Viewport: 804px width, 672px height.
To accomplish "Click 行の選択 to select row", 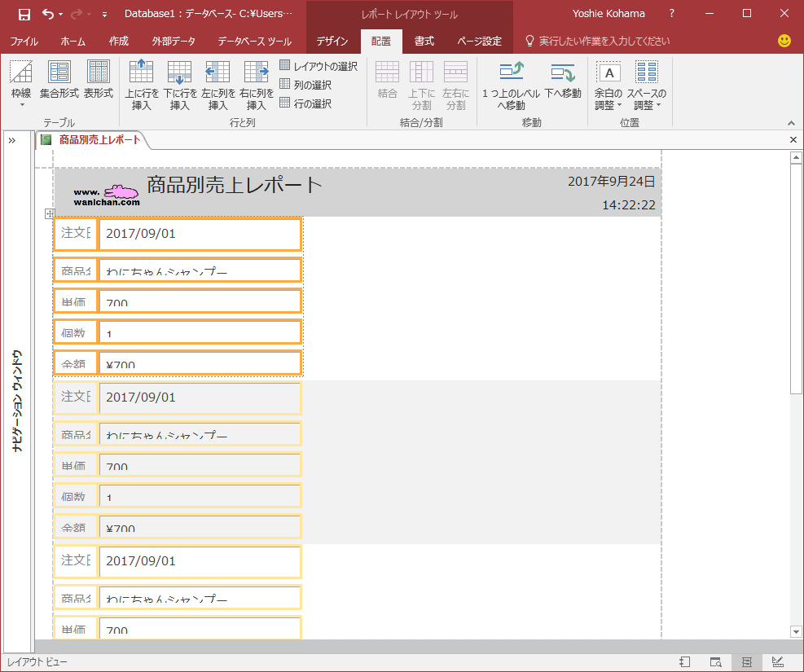I will tap(305, 103).
